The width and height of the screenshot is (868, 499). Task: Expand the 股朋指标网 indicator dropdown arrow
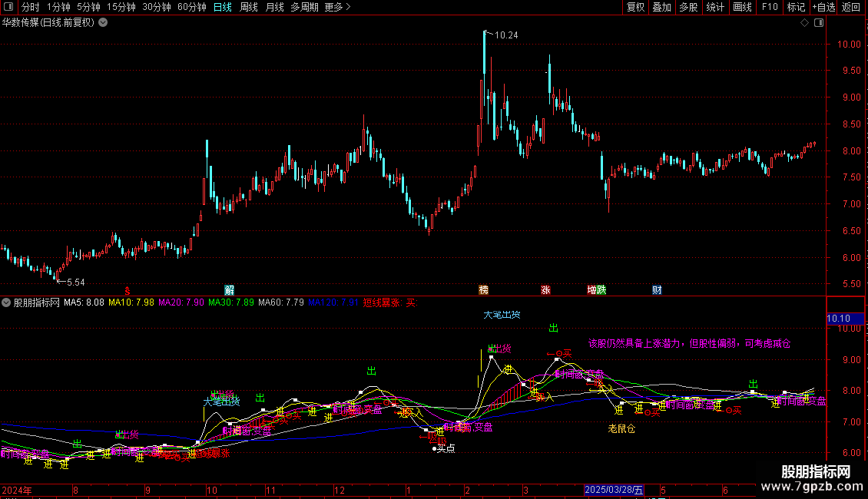[6, 302]
